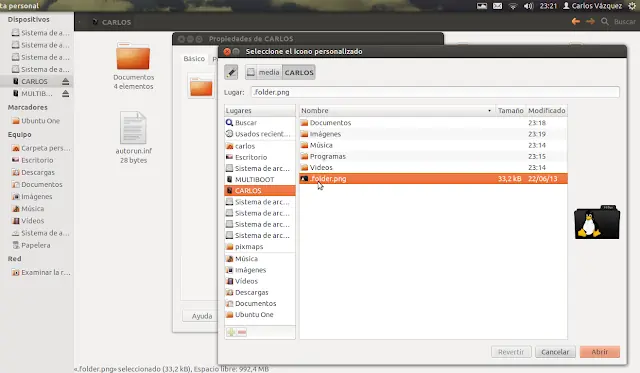The height and width of the screenshot is (373, 640).
Task: Open Carpeta personal in Nautilus sidebar
Action: point(41,148)
